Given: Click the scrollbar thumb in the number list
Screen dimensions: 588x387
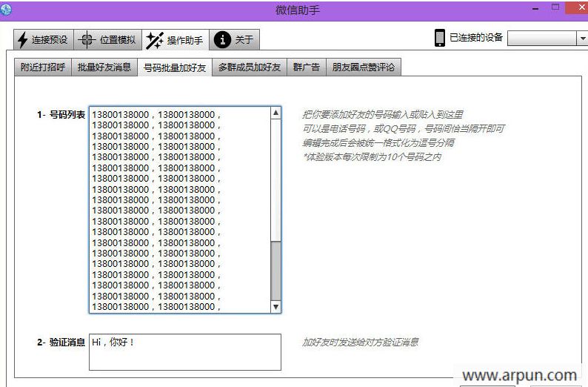Looking at the screenshot, I should pos(275,271).
